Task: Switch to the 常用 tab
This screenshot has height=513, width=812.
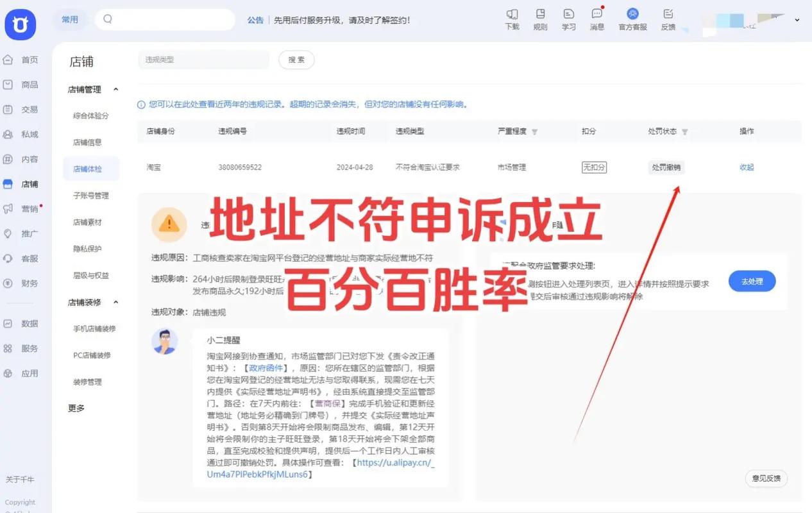Action: tap(70, 19)
